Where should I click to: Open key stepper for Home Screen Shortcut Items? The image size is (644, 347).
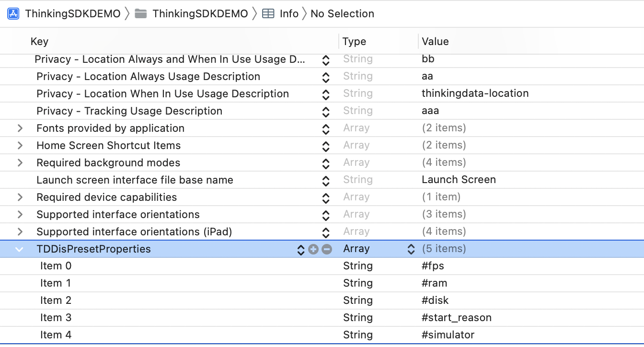pyautogui.click(x=326, y=146)
